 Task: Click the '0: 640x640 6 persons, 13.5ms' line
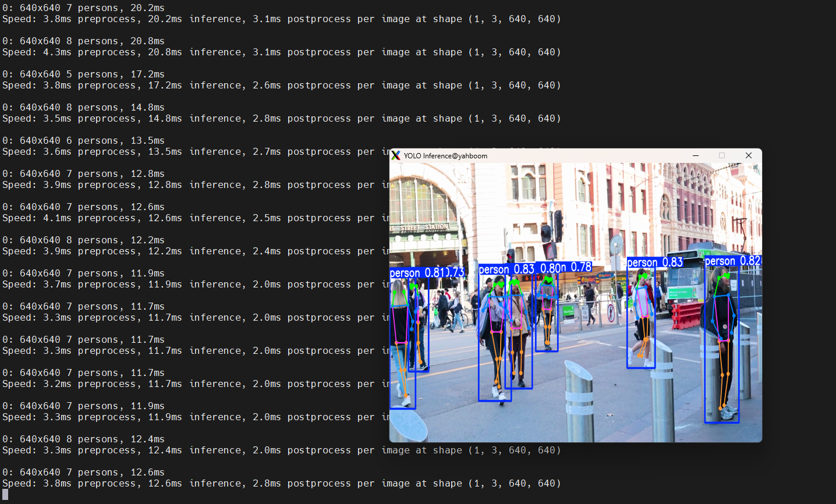pyautogui.click(x=83, y=141)
